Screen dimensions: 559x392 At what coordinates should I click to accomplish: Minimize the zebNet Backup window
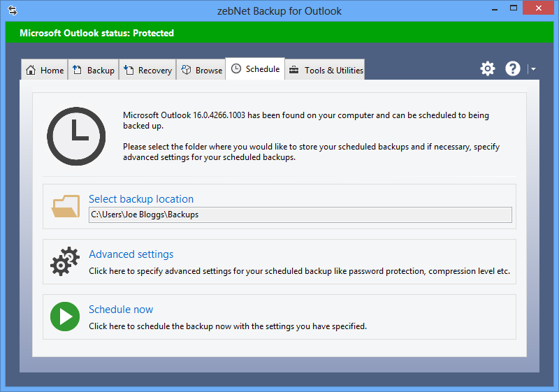[495, 8]
